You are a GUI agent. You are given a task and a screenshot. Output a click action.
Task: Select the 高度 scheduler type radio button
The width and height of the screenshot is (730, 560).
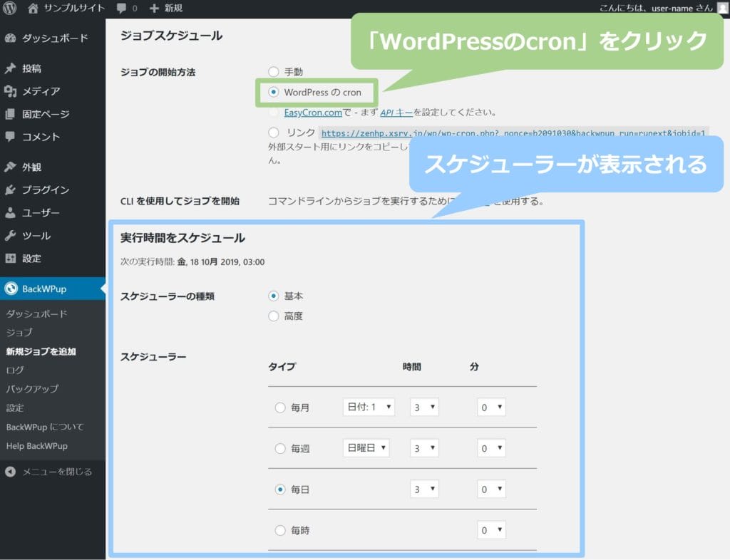point(274,316)
